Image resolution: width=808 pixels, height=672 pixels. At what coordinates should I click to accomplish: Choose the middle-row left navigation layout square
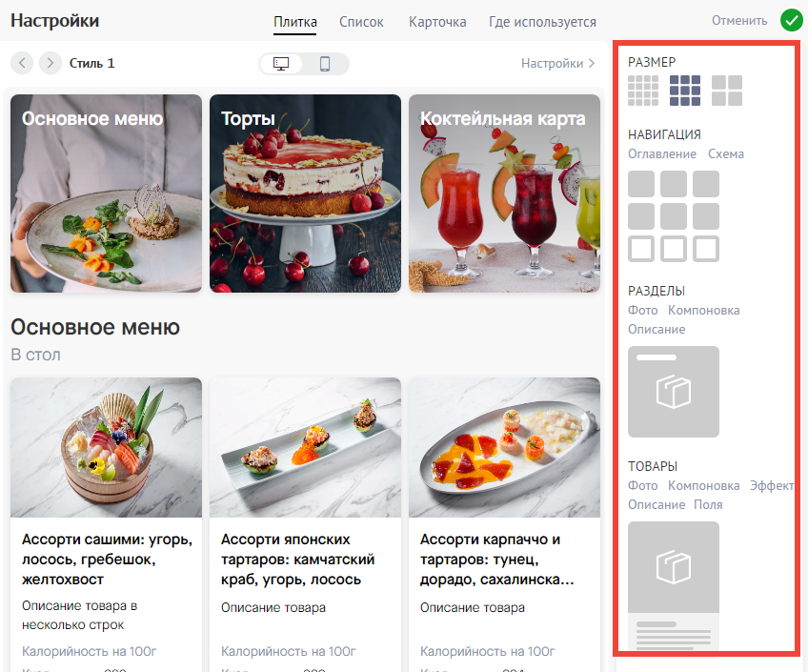click(641, 216)
